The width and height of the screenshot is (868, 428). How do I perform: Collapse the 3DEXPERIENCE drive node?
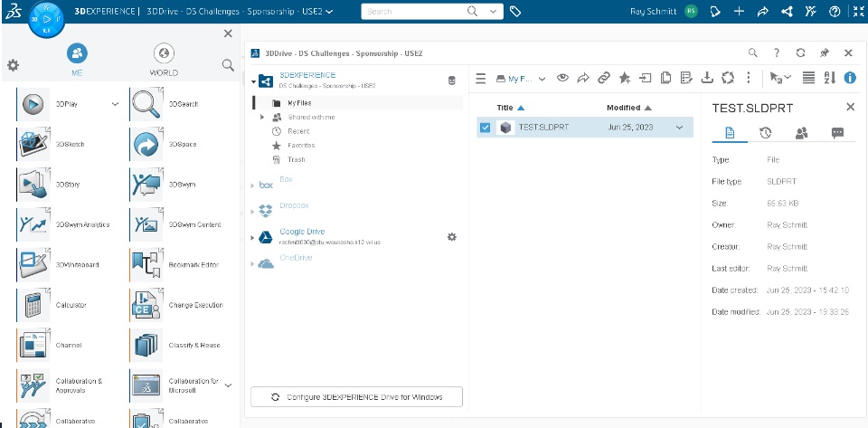(253, 81)
